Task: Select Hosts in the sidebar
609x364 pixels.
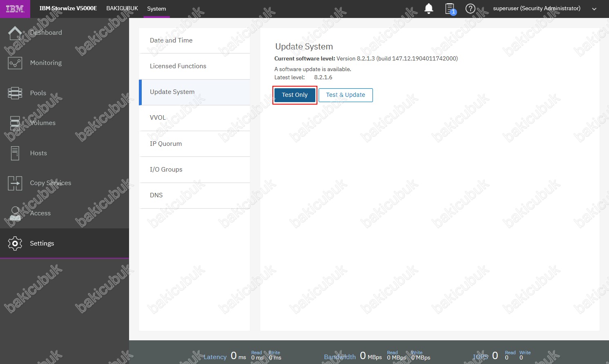Action: point(38,153)
